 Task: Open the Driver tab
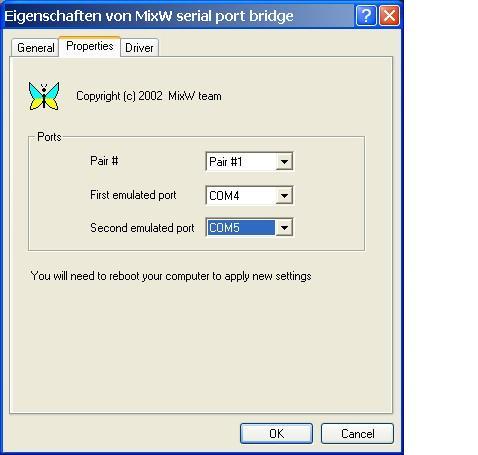pyautogui.click(x=139, y=48)
